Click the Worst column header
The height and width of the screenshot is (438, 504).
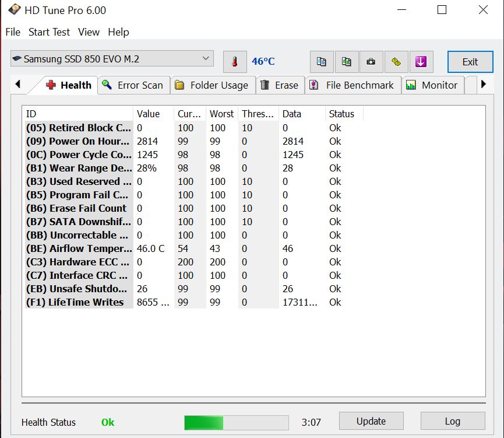point(222,114)
